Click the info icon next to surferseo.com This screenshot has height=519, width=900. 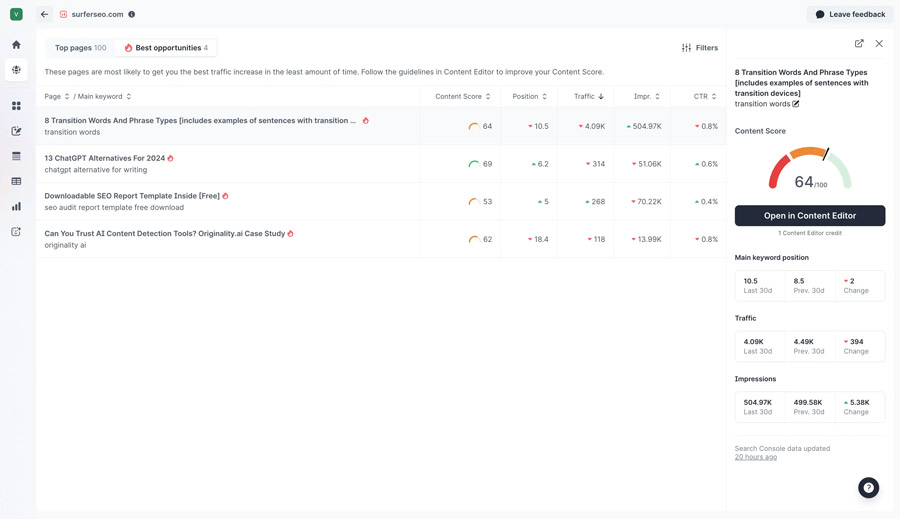[131, 14]
